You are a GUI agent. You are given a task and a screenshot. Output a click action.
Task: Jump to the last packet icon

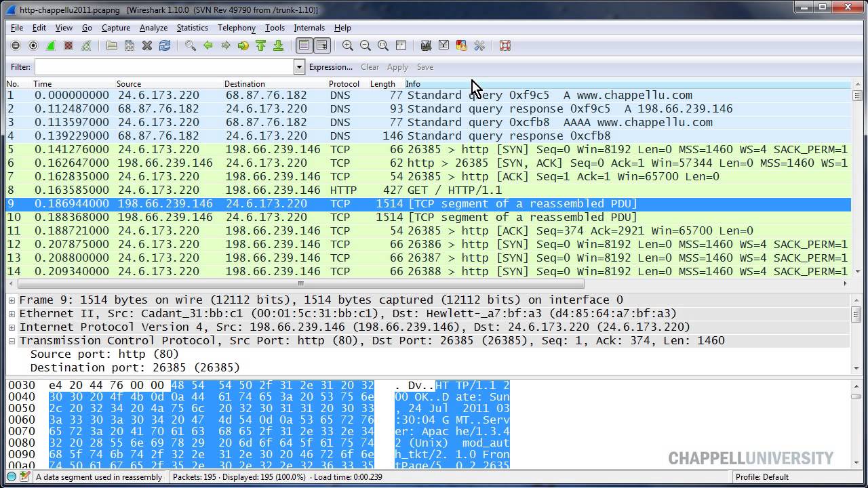(279, 45)
